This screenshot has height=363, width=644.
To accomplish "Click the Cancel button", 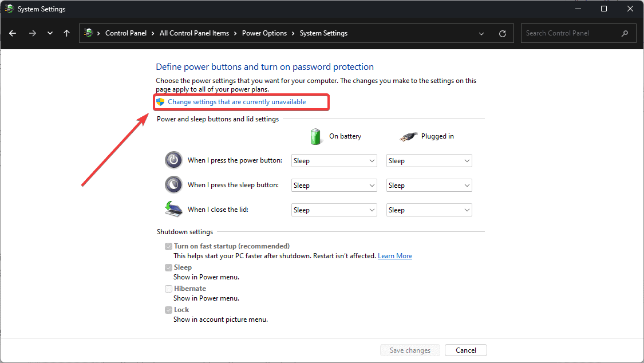I will (466, 350).
